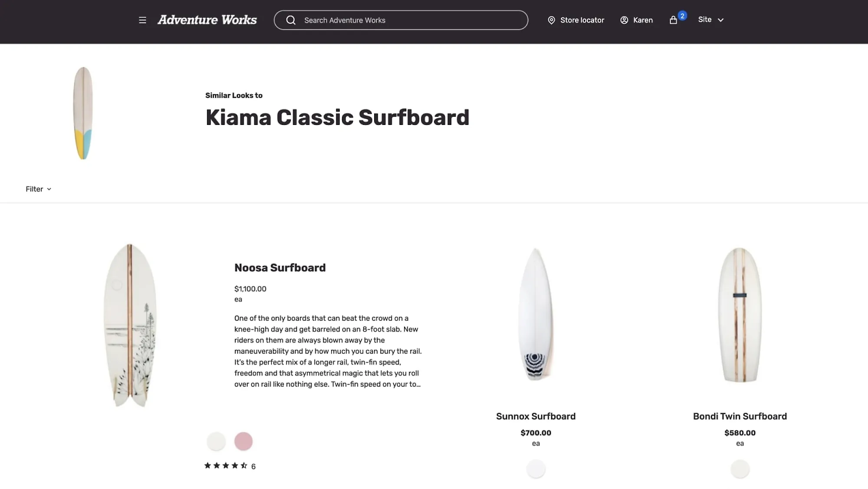The width and height of the screenshot is (868, 489).
Task: Select the pink Noosa Surfboard color swatch
Action: (243, 441)
